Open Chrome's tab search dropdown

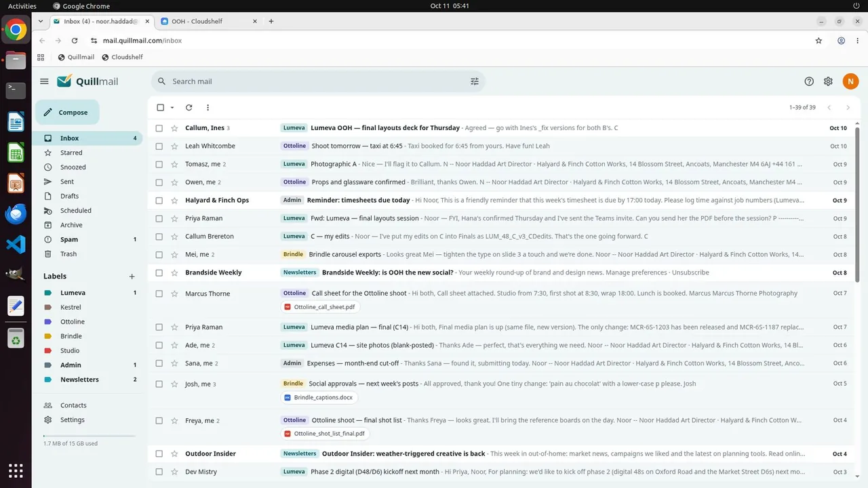(x=41, y=21)
